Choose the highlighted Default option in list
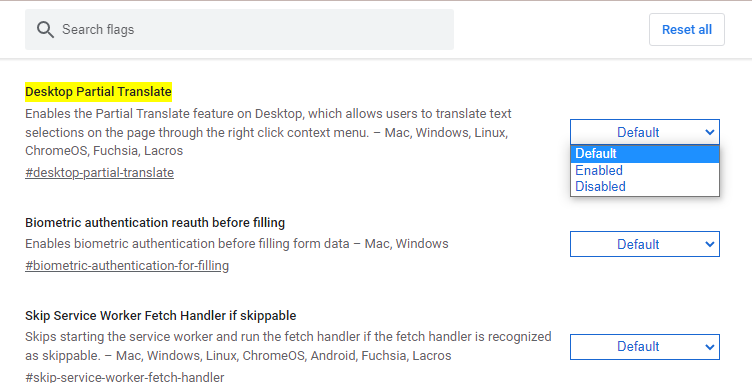The image size is (752, 383). [645, 153]
